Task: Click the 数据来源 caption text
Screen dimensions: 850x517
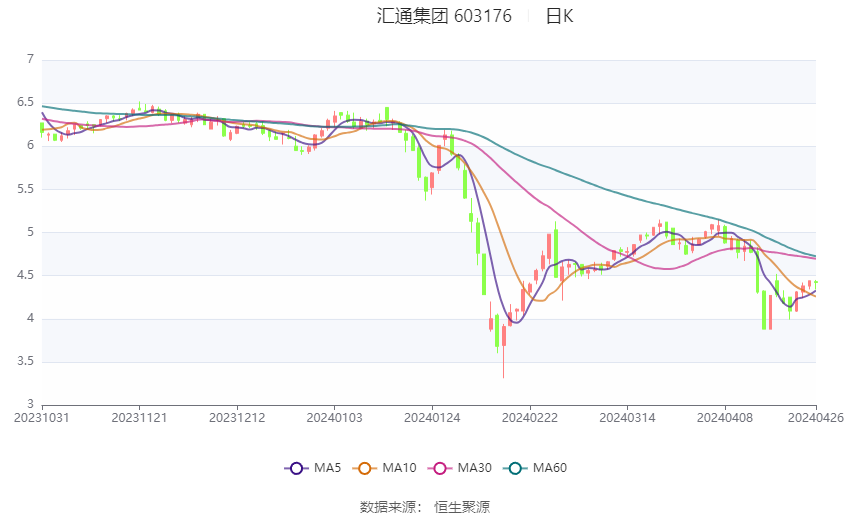Action: tap(388, 507)
